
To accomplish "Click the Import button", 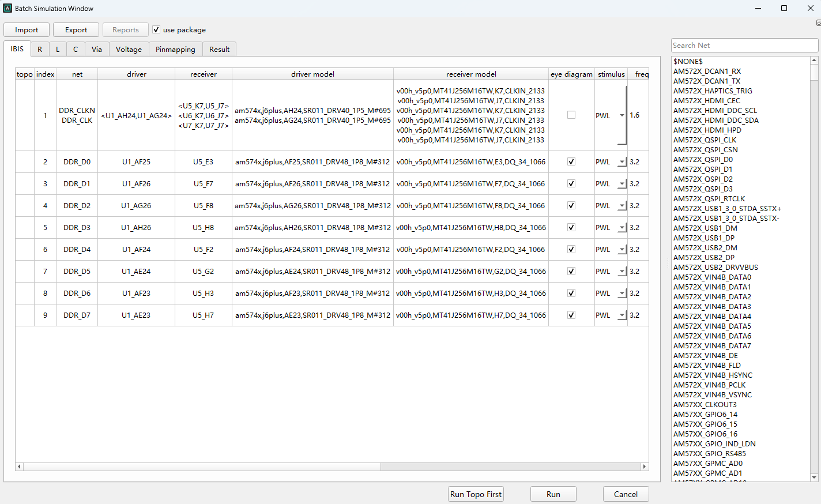I will click(27, 30).
